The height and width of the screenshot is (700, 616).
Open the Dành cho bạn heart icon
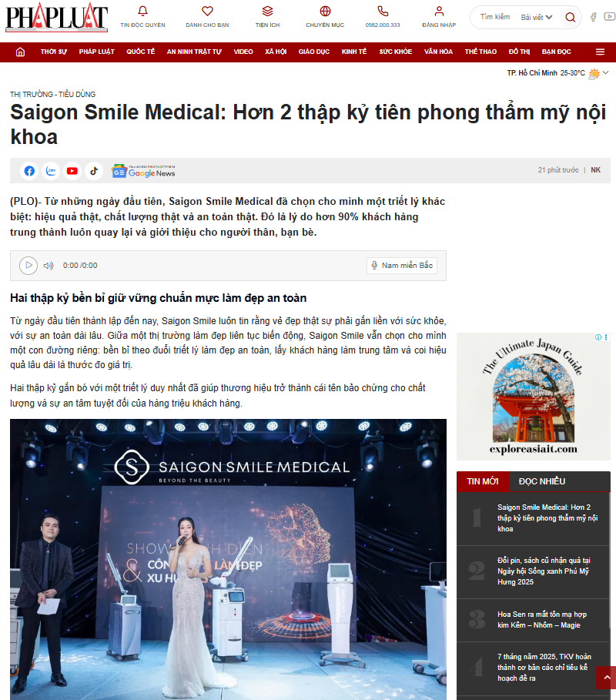(207, 11)
